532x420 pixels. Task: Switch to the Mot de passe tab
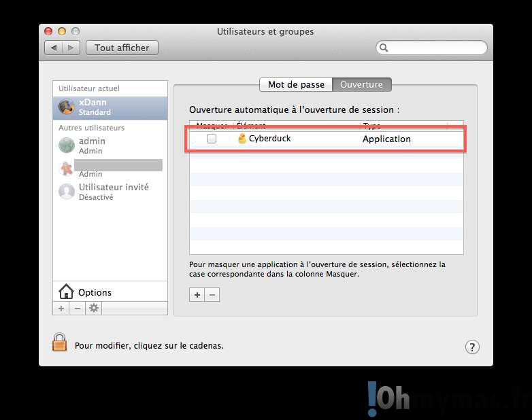coord(296,85)
